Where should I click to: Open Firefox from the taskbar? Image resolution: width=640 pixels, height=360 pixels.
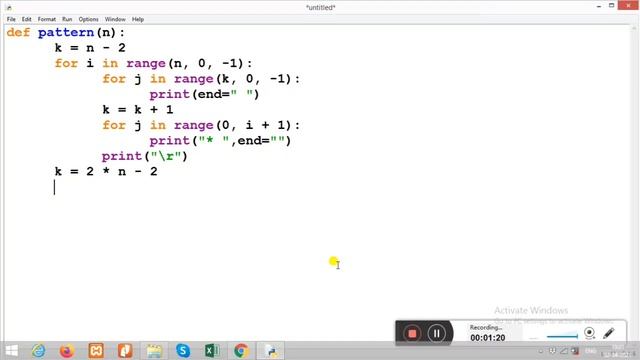(x=67, y=351)
